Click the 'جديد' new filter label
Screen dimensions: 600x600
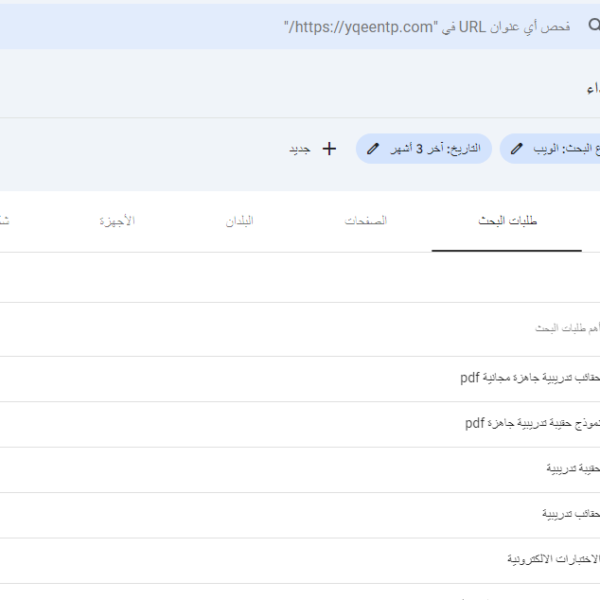click(300, 149)
